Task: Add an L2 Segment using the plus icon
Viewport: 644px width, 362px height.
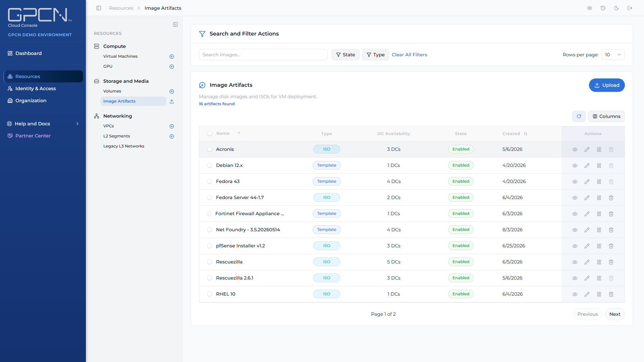Action: 172,136
